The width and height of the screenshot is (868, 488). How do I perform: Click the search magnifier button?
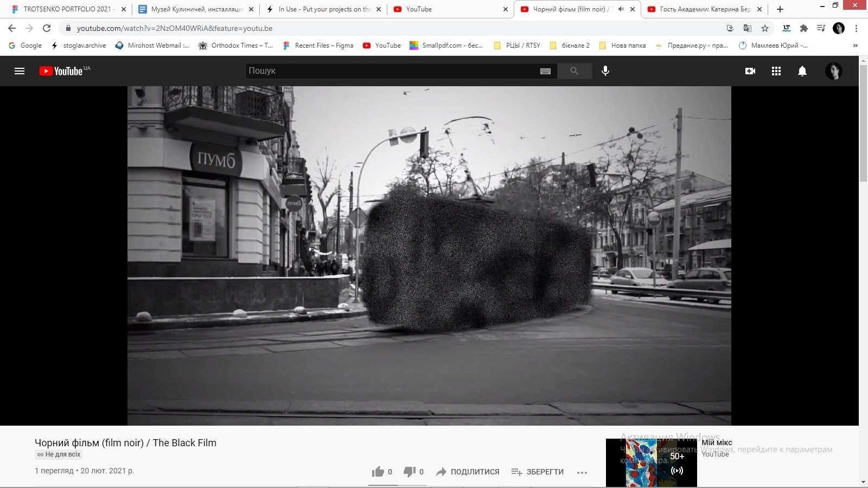pyautogui.click(x=574, y=71)
